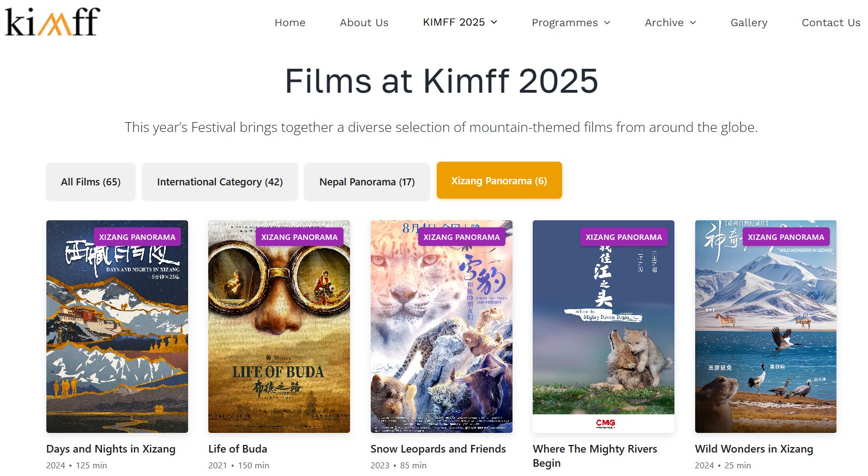
Task: Go to Contact Us page
Action: pyautogui.click(x=831, y=22)
